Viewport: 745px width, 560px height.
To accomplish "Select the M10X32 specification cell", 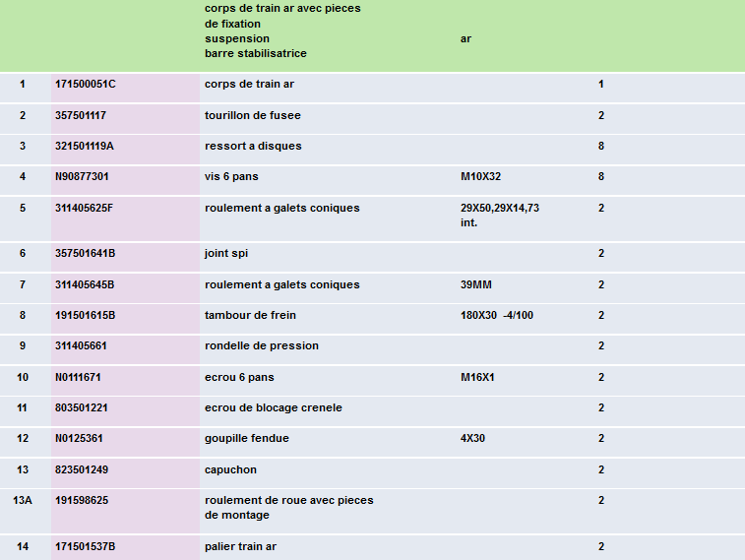I will [x=480, y=177].
